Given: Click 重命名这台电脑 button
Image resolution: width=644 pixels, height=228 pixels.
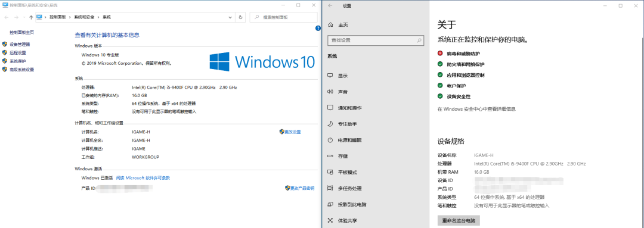Looking at the screenshot, I should pyautogui.click(x=459, y=221).
